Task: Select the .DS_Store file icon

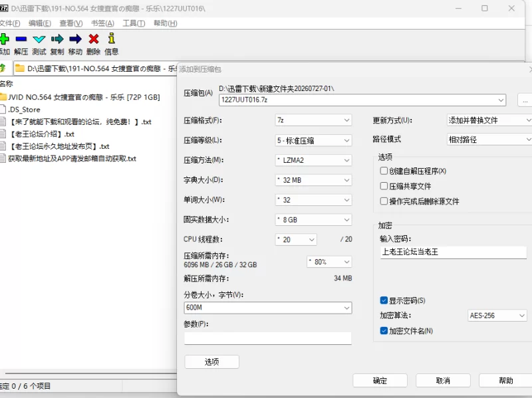Action: coord(3,109)
